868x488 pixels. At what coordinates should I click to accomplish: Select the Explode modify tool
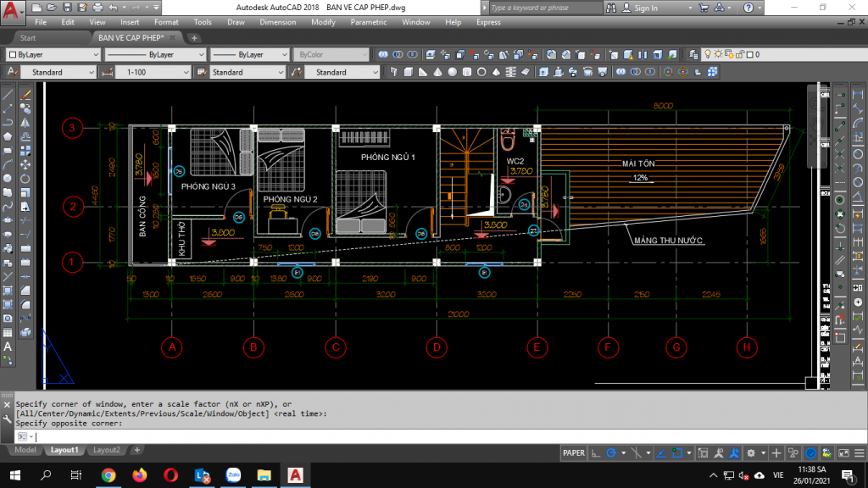tap(25, 332)
